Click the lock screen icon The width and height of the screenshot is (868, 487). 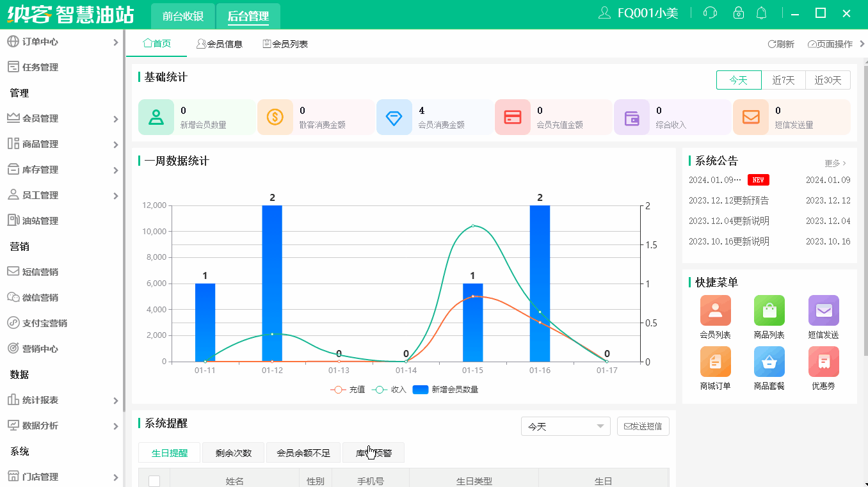tap(739, 12)
